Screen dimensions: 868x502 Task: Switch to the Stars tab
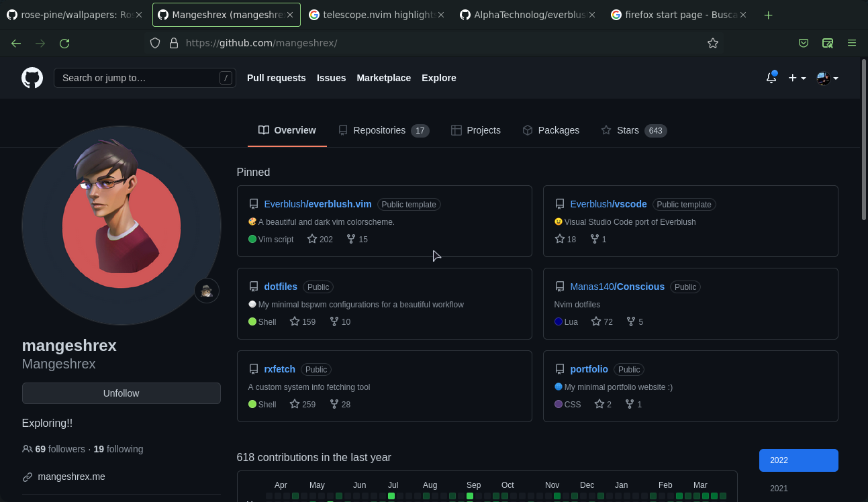(x=634, y=130)
